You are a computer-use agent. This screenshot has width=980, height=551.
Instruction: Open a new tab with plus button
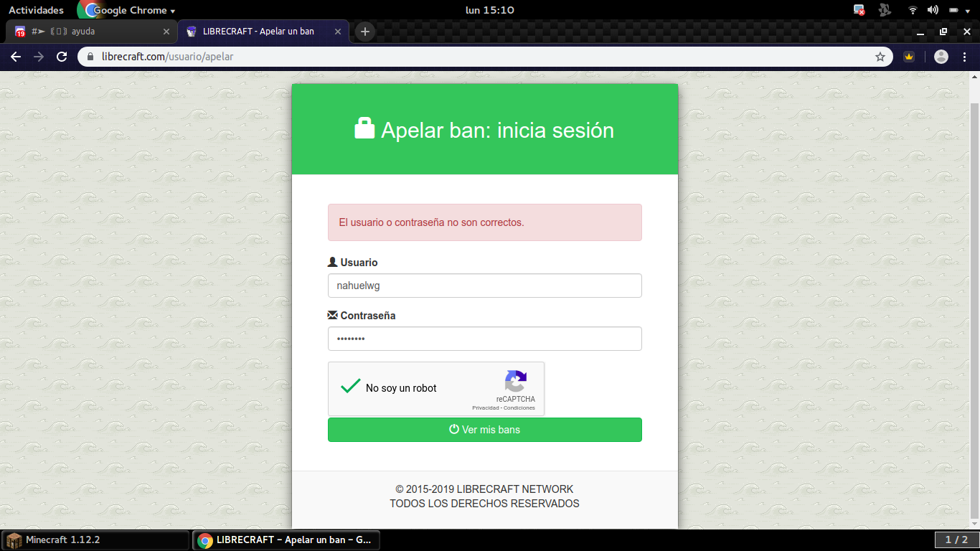pos(365,32)
